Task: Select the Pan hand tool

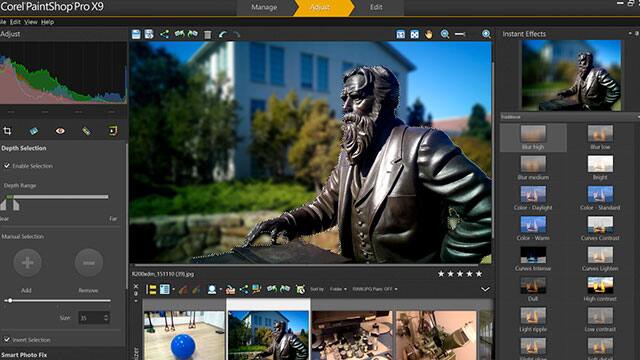Action: 428,34
